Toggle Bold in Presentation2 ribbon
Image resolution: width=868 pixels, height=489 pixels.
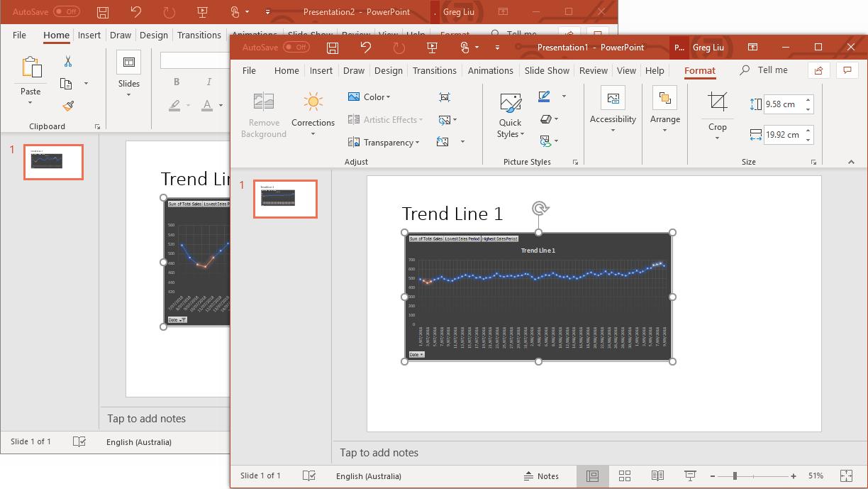tap(177, 82)
